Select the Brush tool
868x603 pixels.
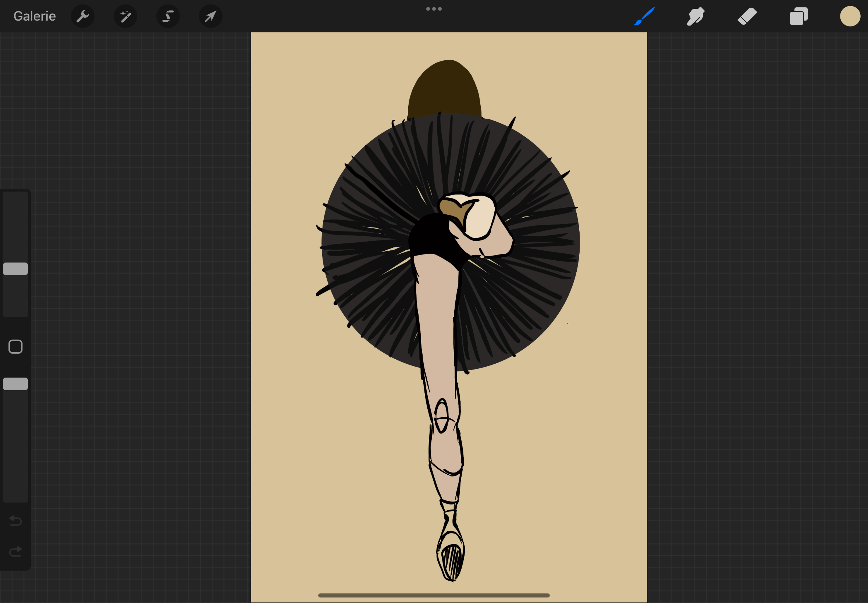coord(644,16)
